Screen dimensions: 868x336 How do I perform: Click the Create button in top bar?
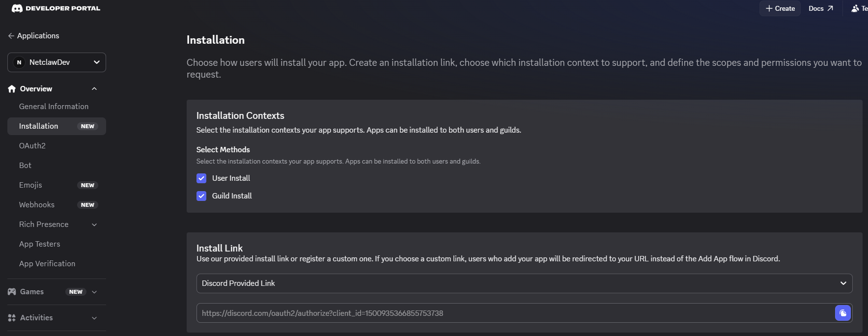coord(780,8)
